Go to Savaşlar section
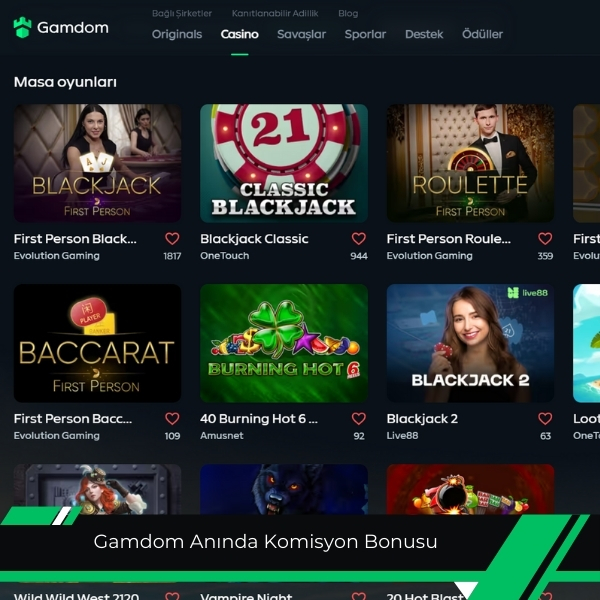 pyautogui.click(x=302, y=34)
